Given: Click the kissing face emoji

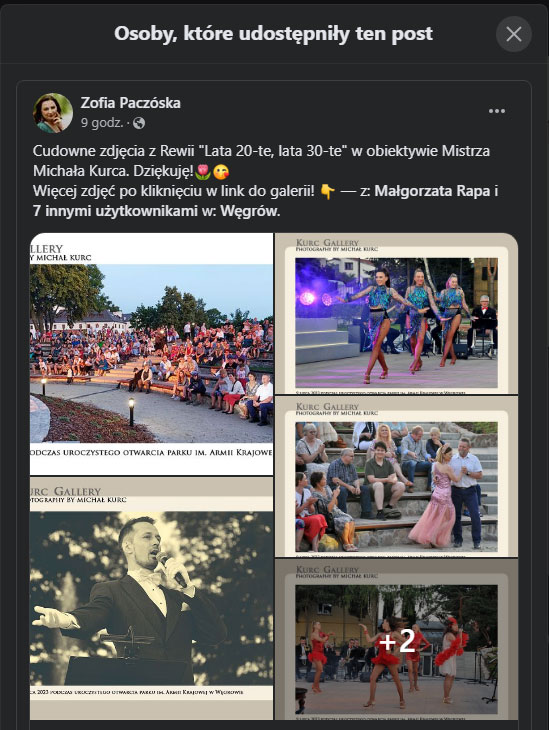Looking at the screenshot, I should (x=221, y=172).
